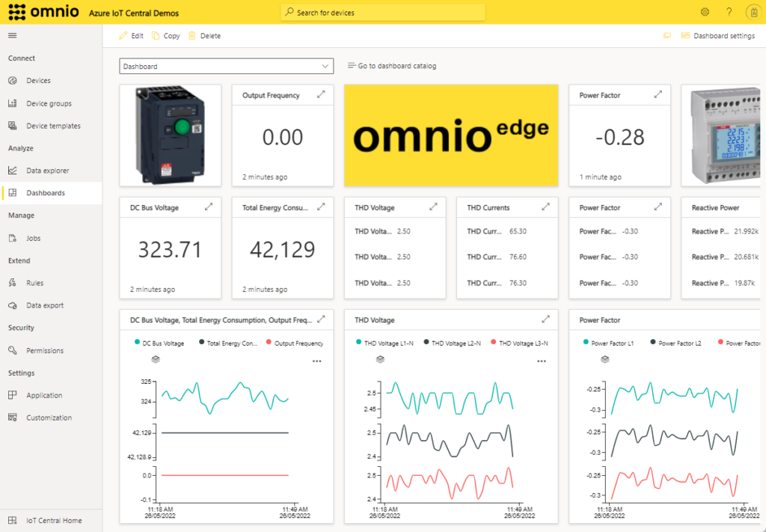Open more options on the DC Bus Voltage chart
This screenshot has width=766, height=532.
pos(316,360)
